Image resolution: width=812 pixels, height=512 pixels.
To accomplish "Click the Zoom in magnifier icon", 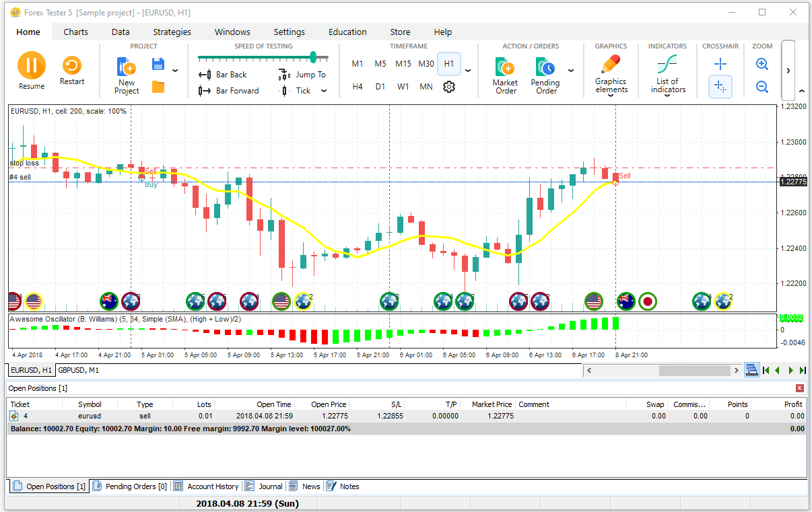I will 762,65.
